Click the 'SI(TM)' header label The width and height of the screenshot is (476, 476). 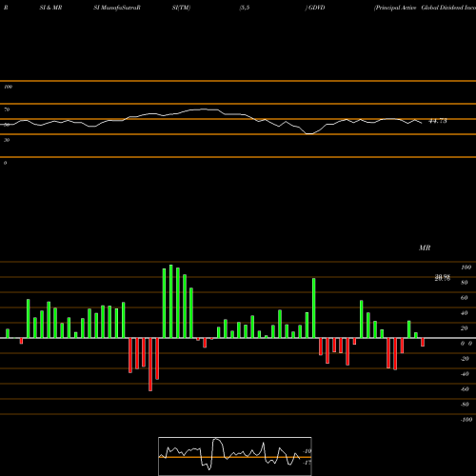(181, 8)
